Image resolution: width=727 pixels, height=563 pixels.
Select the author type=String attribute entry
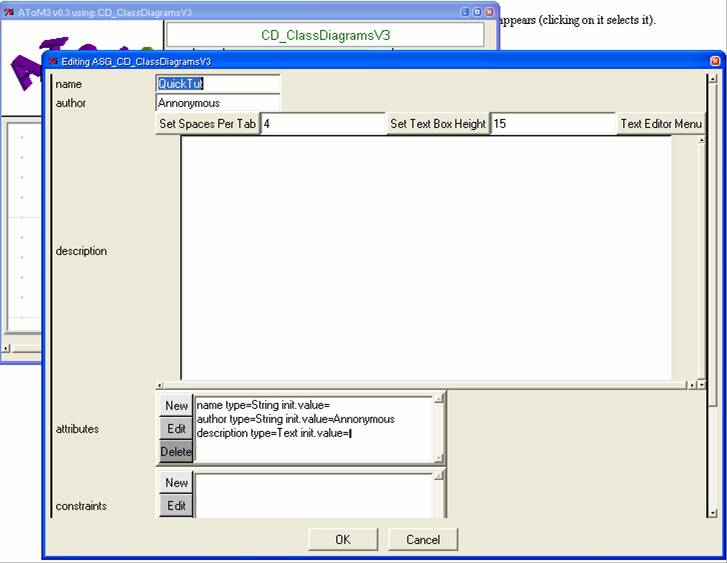pyautogui.click(x=295, y=419)
